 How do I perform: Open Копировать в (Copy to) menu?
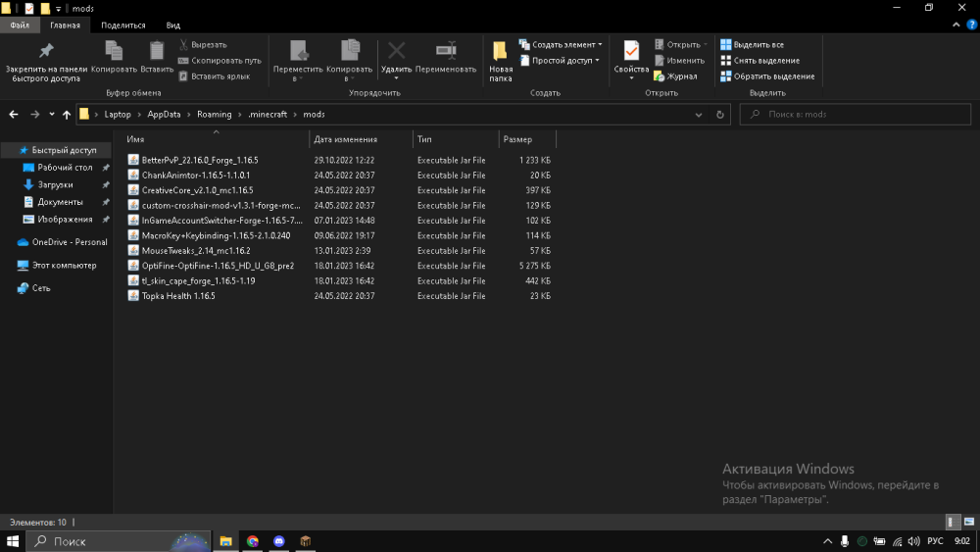click(x=350, y=61)
